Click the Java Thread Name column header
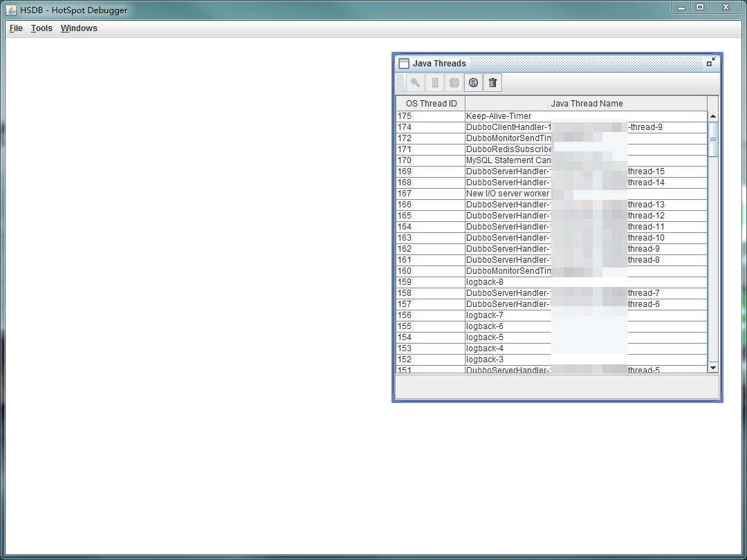This screenshot has width=747, height=560. [587, 103]
